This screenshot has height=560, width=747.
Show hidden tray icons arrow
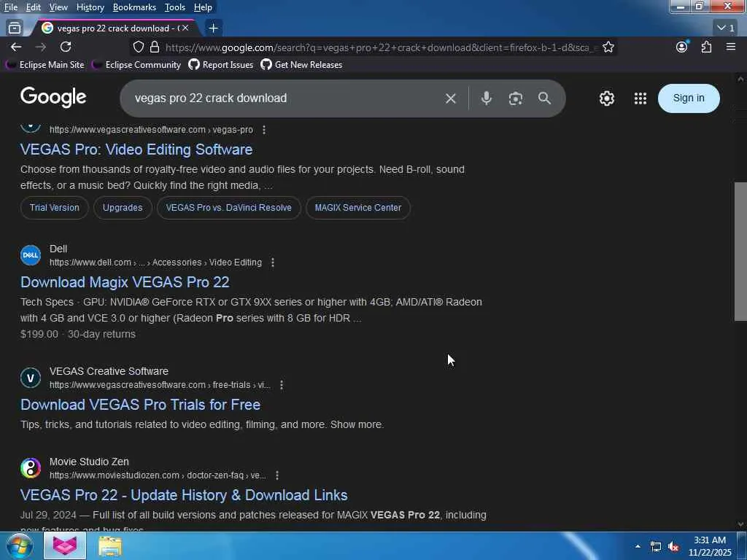(638, 546)
